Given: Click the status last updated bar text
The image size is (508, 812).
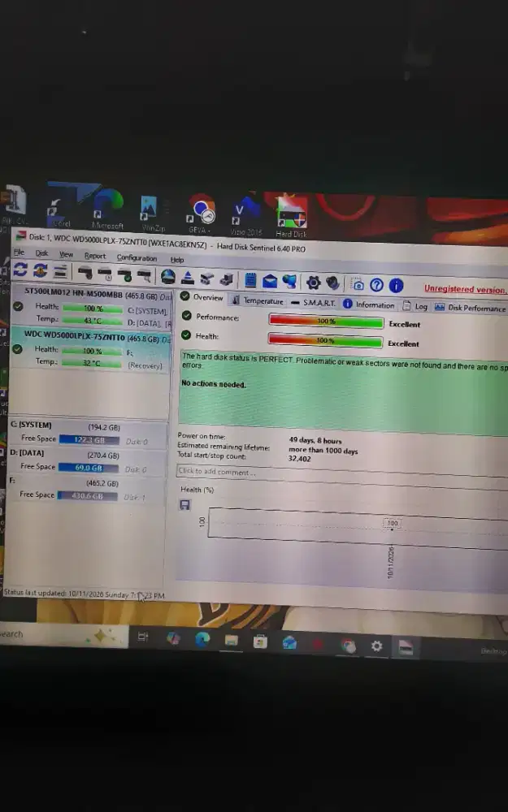Looking at the screenshot, I should click(84, 594).
